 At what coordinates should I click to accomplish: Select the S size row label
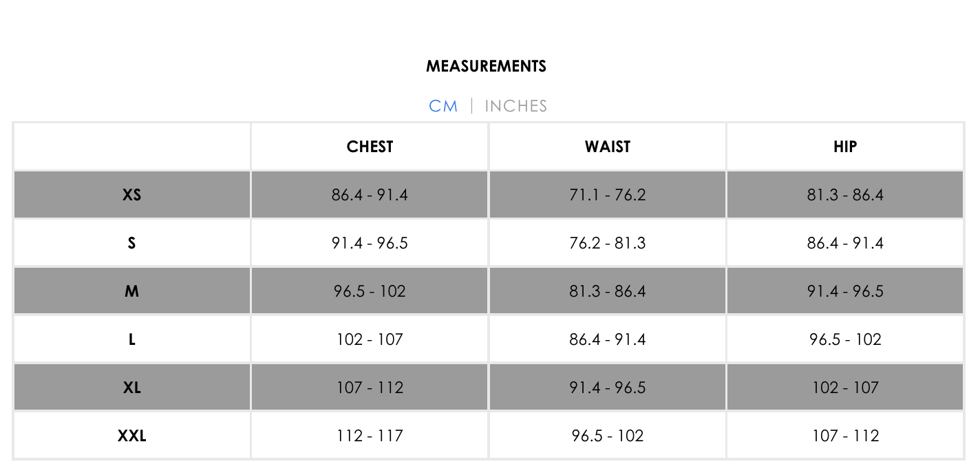pos(131,243)
